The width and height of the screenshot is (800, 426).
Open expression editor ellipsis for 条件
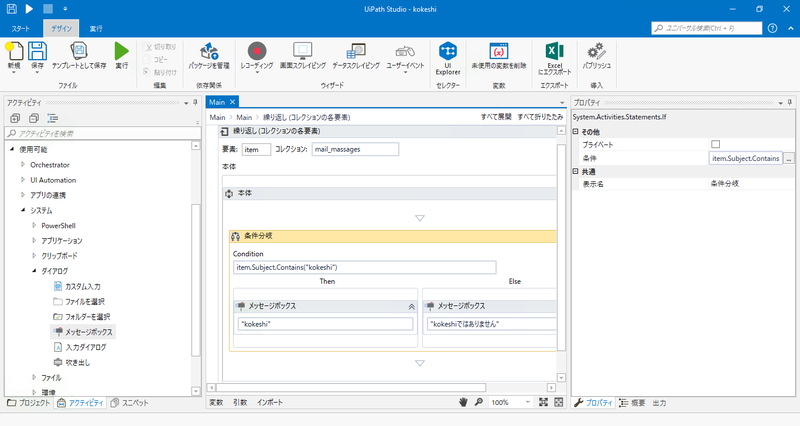(x=789, y=158)
